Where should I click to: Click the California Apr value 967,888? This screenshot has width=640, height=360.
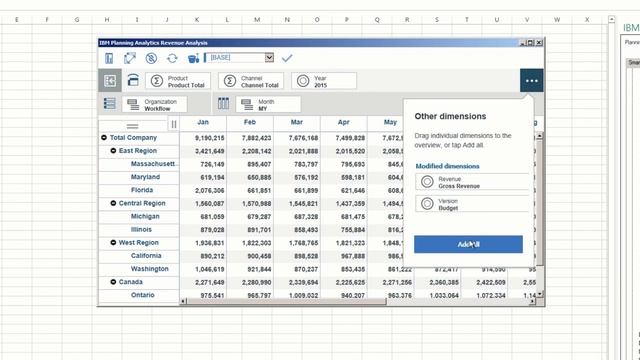(350, 256)
